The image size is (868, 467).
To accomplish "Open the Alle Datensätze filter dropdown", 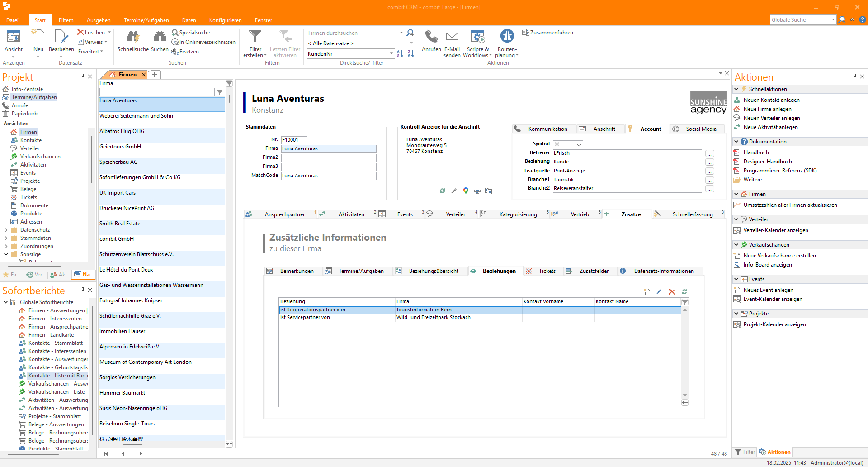I will pos(411,43).
